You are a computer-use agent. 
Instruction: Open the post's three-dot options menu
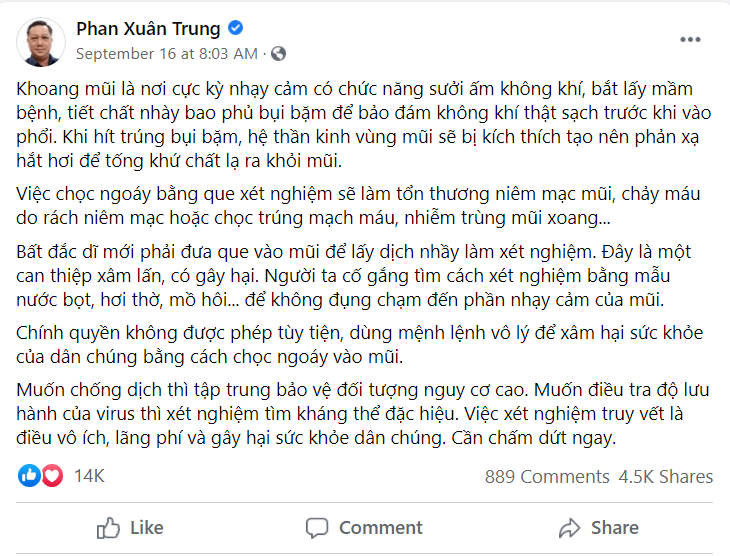690,40
